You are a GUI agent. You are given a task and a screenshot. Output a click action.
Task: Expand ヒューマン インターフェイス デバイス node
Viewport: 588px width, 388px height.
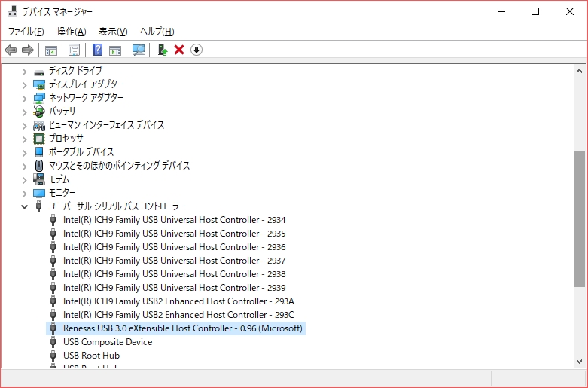point(24,125)
